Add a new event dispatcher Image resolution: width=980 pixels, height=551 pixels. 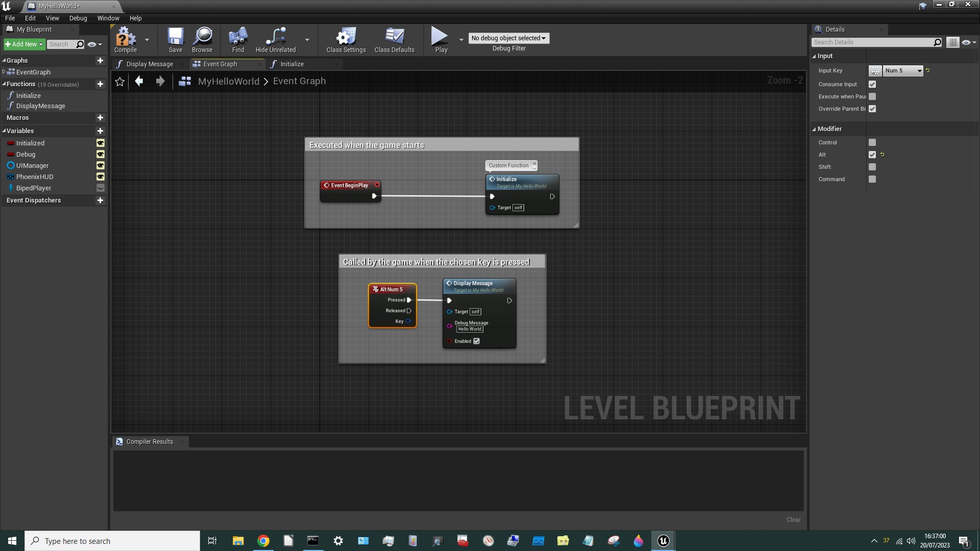pos(100,201)
